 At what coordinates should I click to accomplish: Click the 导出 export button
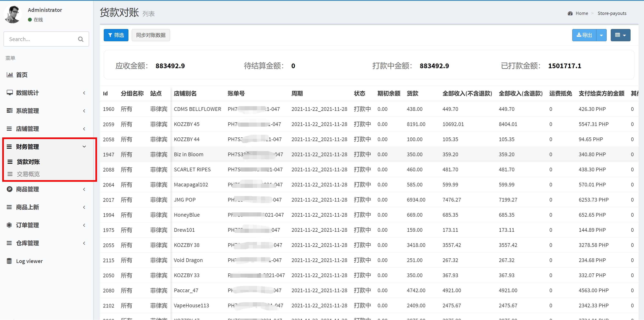(584, 35)
